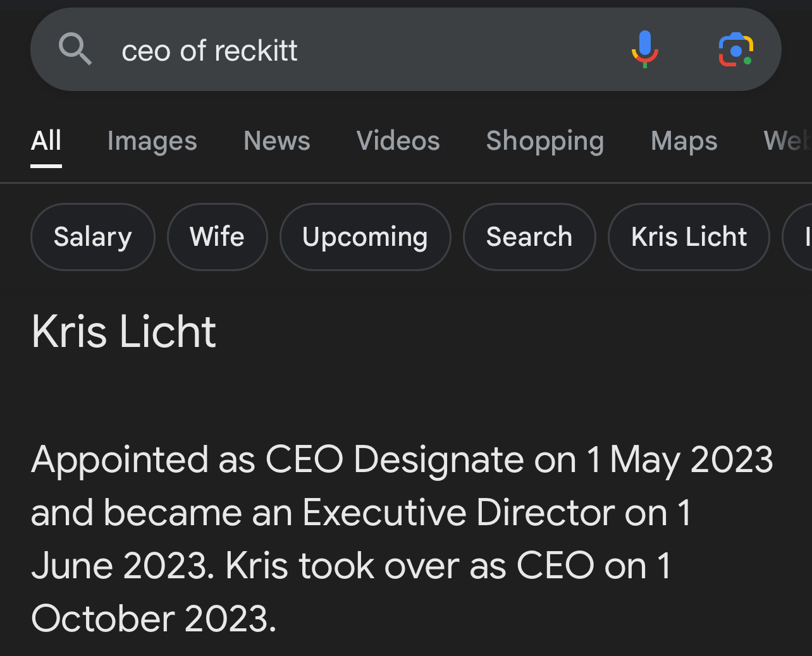This screenshot has height=656, width=812.
Task: Switch to the Images tab
Action: click(x=152, y=141)
